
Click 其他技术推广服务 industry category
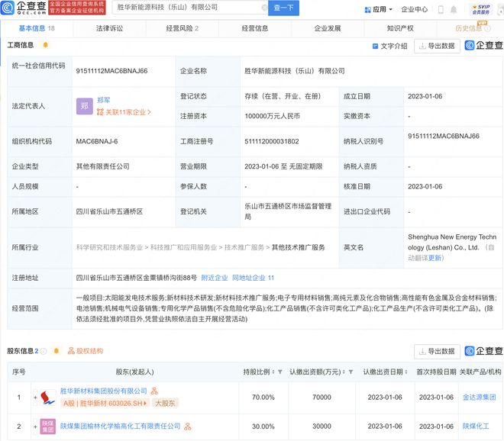(299, 247)
